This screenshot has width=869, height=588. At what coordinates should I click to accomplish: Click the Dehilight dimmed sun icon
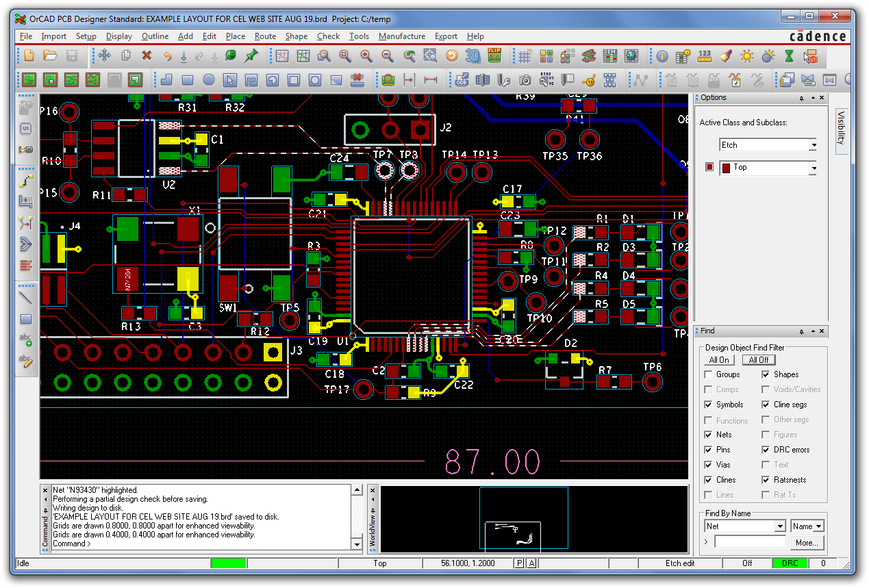coord(768,55)
